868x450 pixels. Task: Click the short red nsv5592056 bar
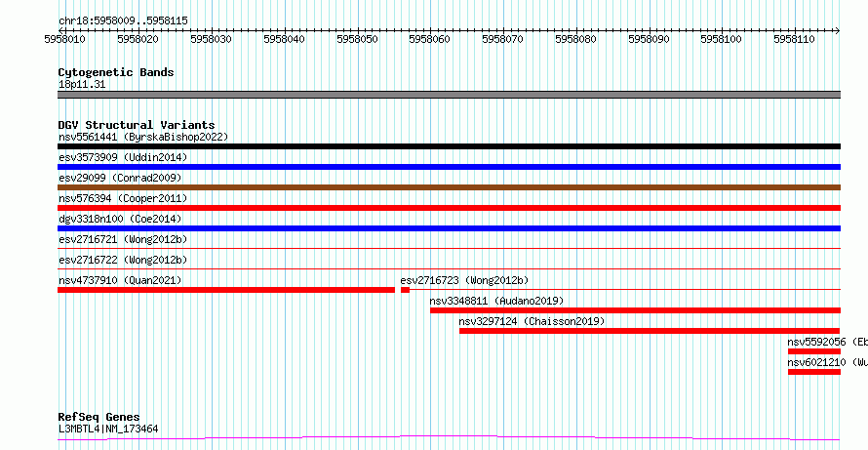pyautogui.click(x=814, y=351)
